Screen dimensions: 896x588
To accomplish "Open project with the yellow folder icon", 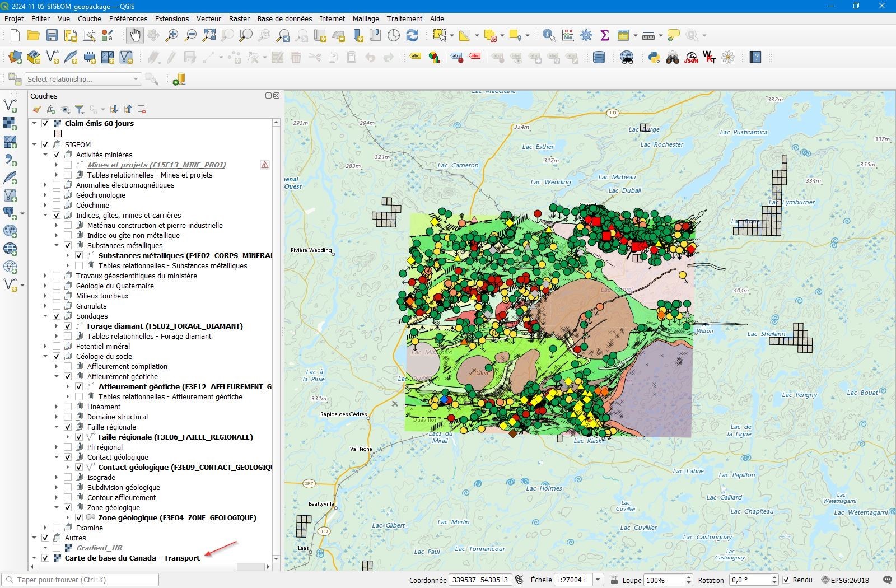I will click(33, 35).
